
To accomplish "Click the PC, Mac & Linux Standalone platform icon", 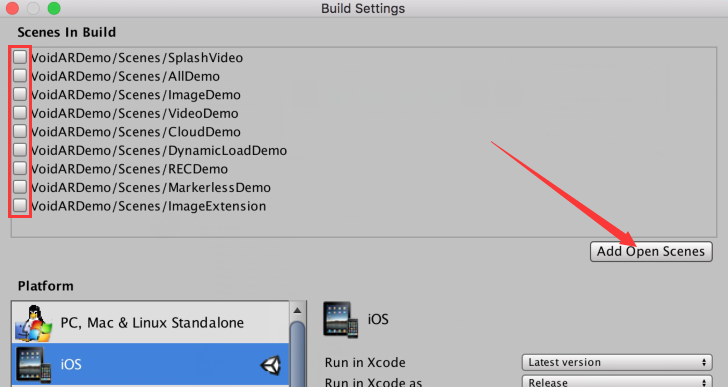I will [x=34, y=323].
